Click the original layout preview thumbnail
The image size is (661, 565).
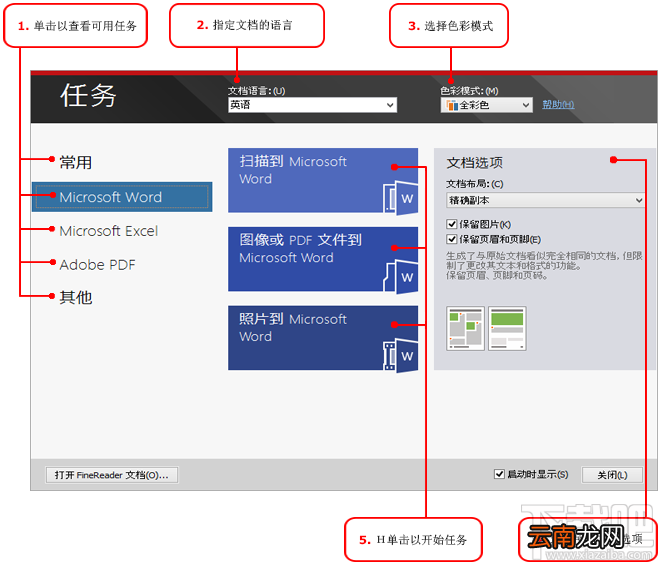click(x=465, y=328)
